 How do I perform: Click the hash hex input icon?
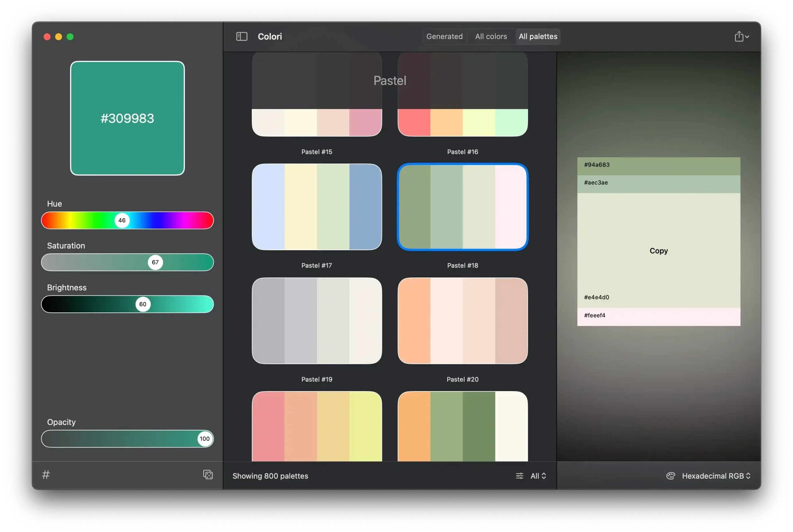46,474
